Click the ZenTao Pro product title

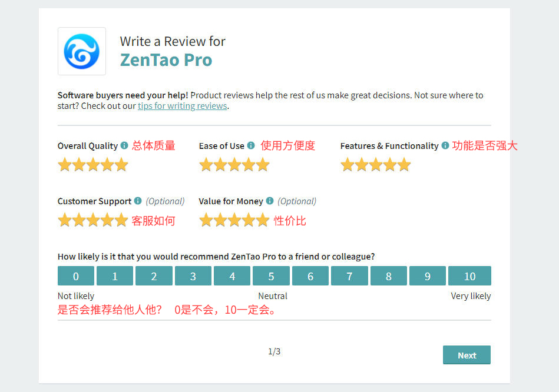166,60
